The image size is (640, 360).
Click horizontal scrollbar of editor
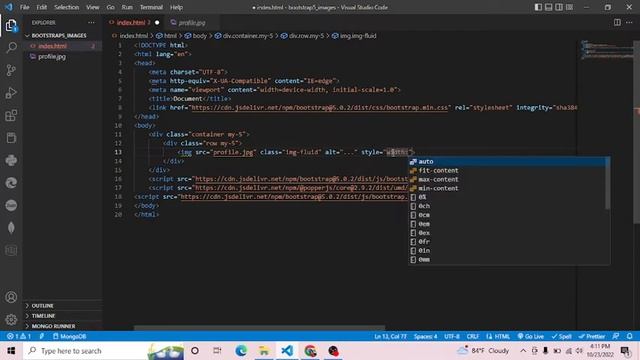260,327
